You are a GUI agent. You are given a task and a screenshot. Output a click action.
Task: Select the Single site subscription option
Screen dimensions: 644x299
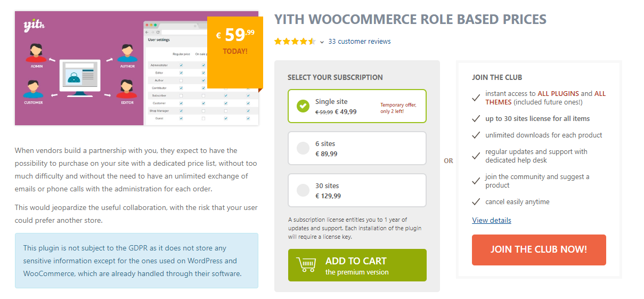[x=303, y=106]
